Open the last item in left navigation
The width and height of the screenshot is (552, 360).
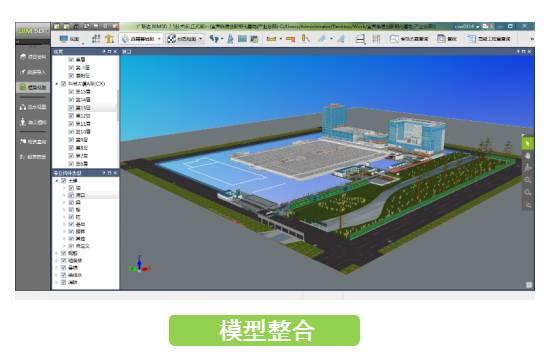pos(33,157)
